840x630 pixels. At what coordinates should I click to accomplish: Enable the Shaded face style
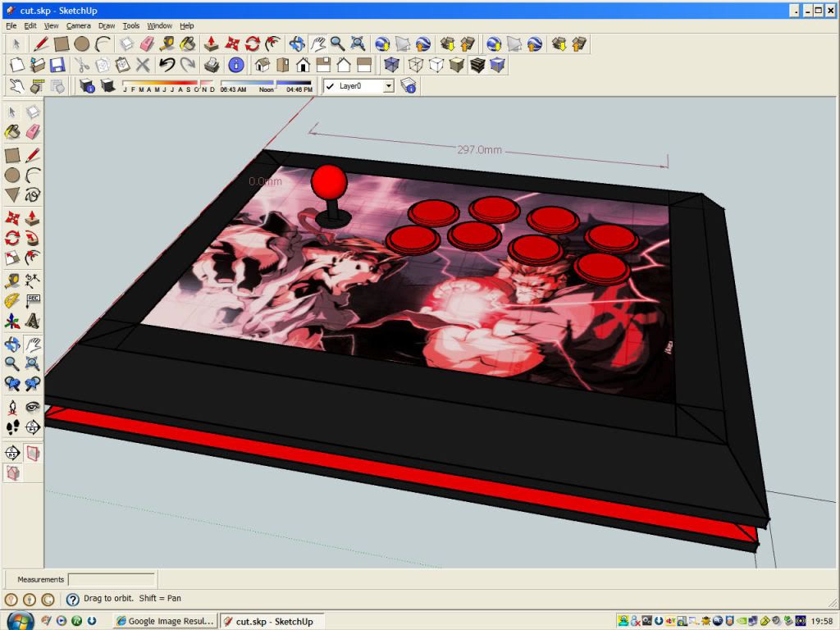[456, 65]
